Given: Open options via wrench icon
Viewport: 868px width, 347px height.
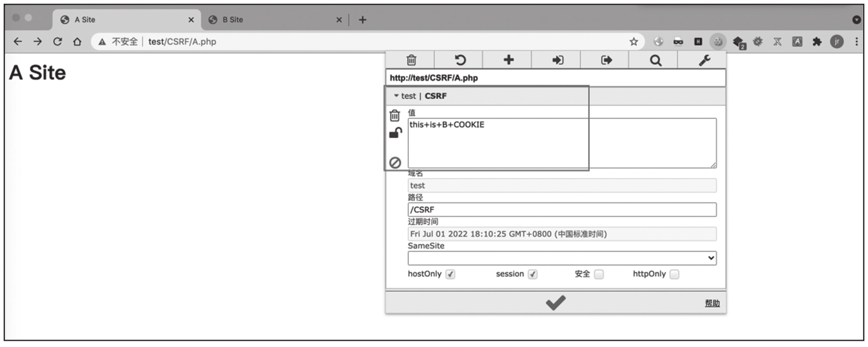Looking at the screenshot, I should [x=704, y=60].
